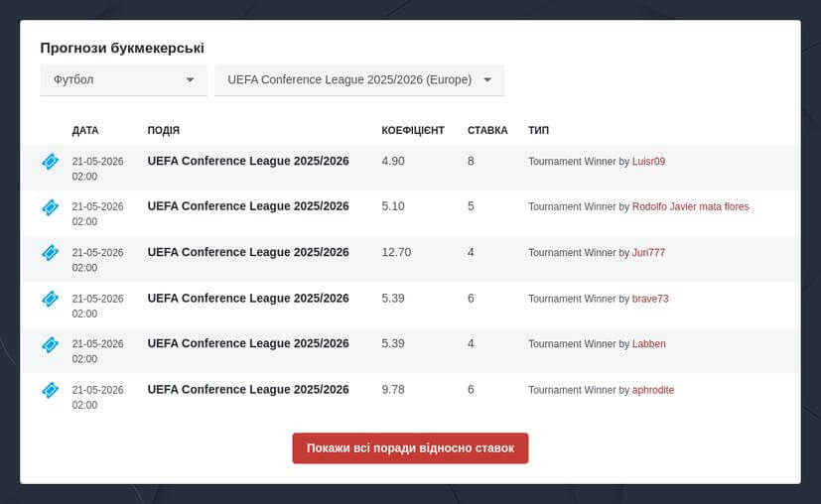
Task: Go to the Labben profile link
Action: 648,344
